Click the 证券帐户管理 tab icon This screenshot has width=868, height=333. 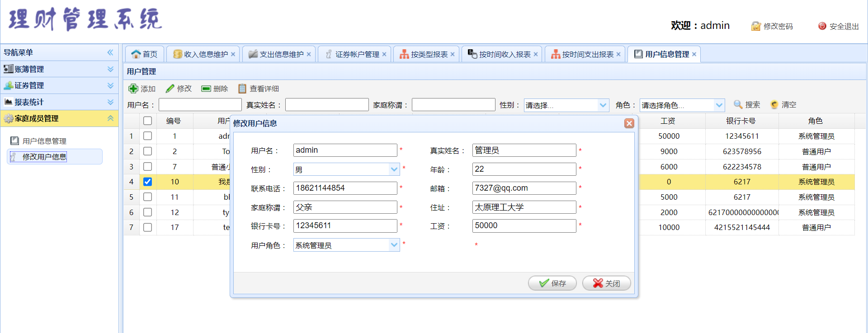coord(329,54)
